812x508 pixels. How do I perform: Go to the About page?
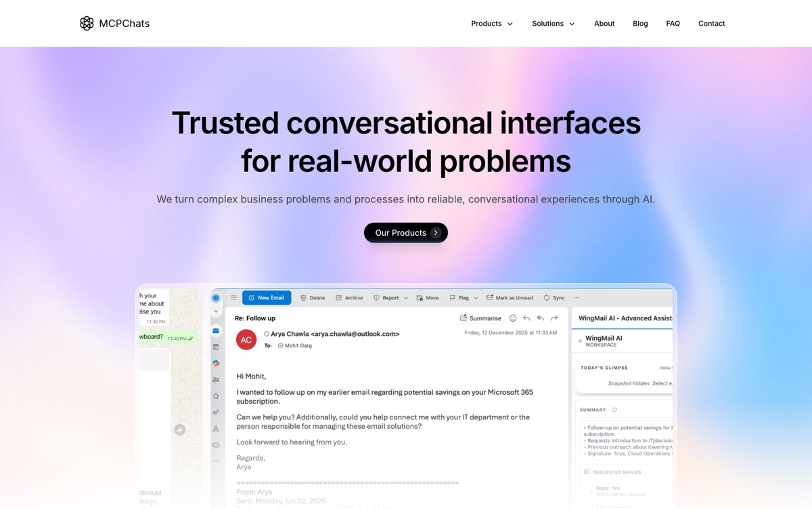pyautogui.click(x=604, y=24)
